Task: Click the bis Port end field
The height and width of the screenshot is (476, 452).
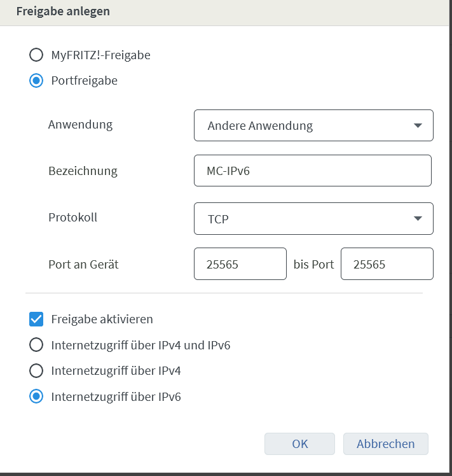Action: coord(387,264)
